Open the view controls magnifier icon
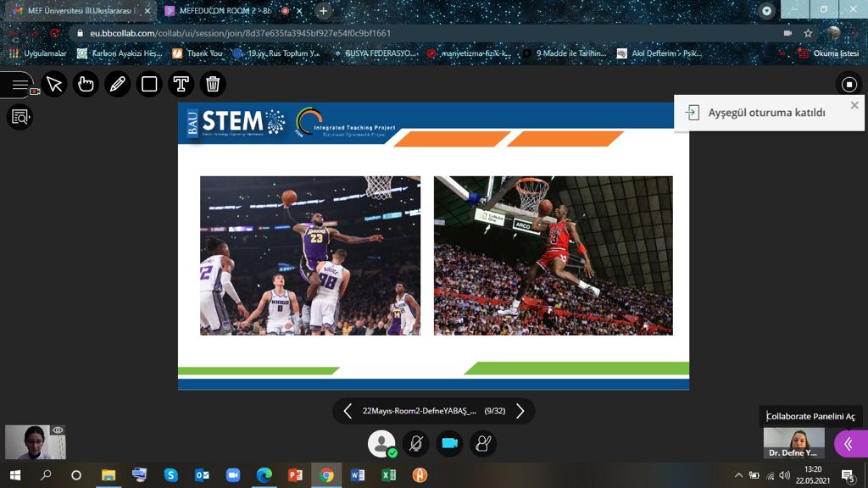This screenshot has width=868, height=488. coord(20,117)
